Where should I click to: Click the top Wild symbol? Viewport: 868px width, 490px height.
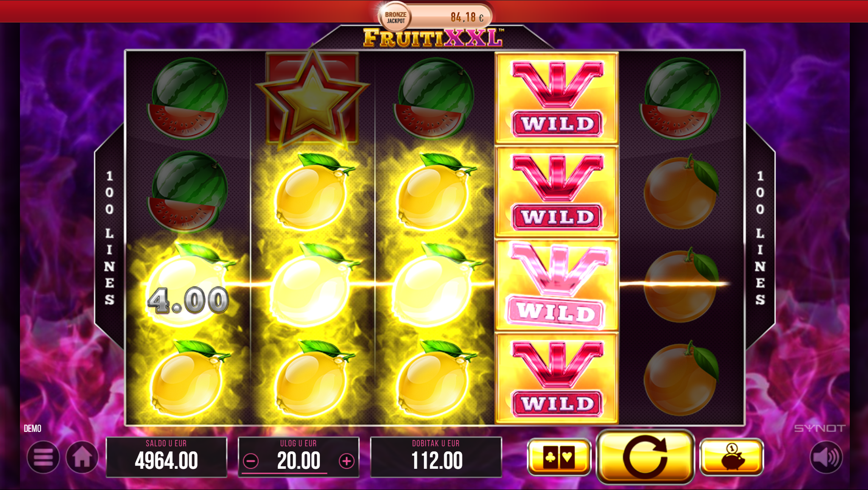557,98
